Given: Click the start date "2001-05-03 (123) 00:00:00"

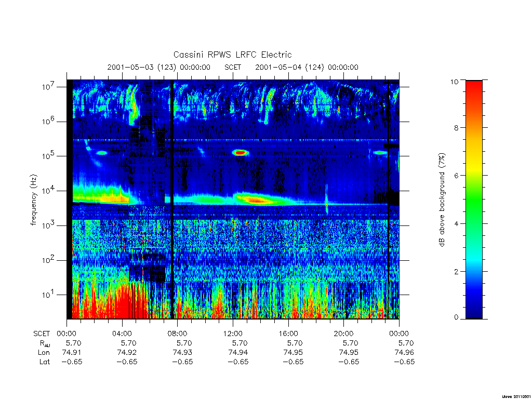Looking at the screenshot, I should [x=158, y=67].
